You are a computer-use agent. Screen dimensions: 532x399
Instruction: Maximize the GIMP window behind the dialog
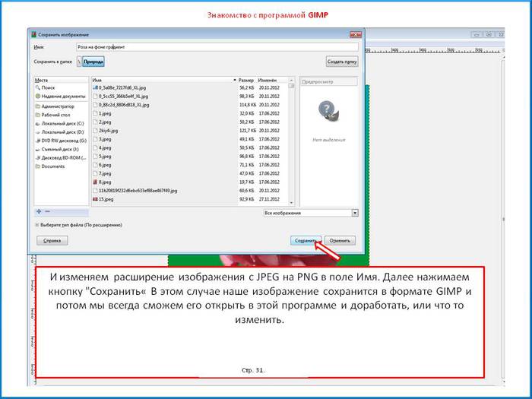(489, 35)
